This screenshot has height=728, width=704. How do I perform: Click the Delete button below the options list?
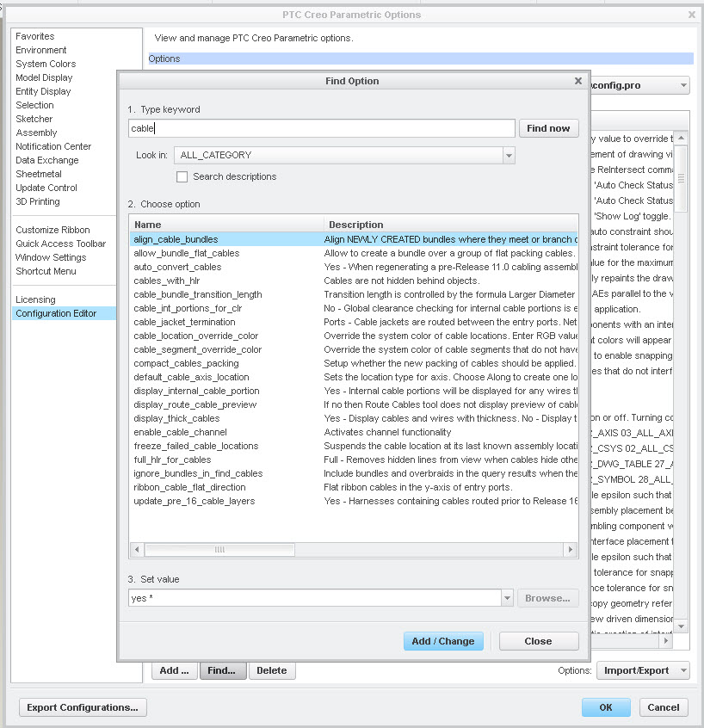(x=270, y=670)
